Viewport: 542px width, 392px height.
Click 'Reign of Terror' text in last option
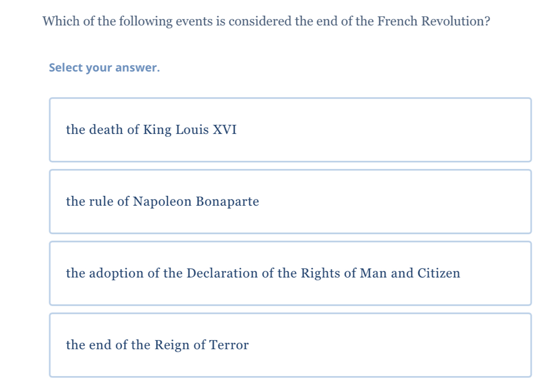pos(202,345)
